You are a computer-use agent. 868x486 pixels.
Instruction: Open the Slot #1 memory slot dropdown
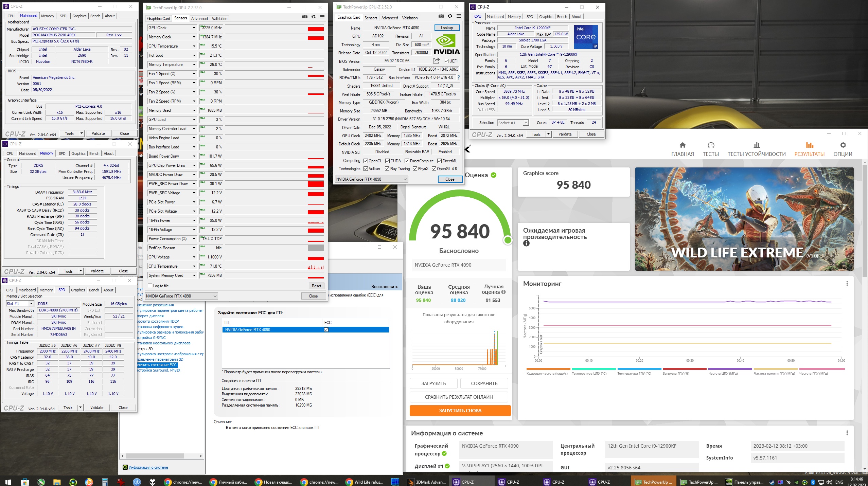point(20,304)
